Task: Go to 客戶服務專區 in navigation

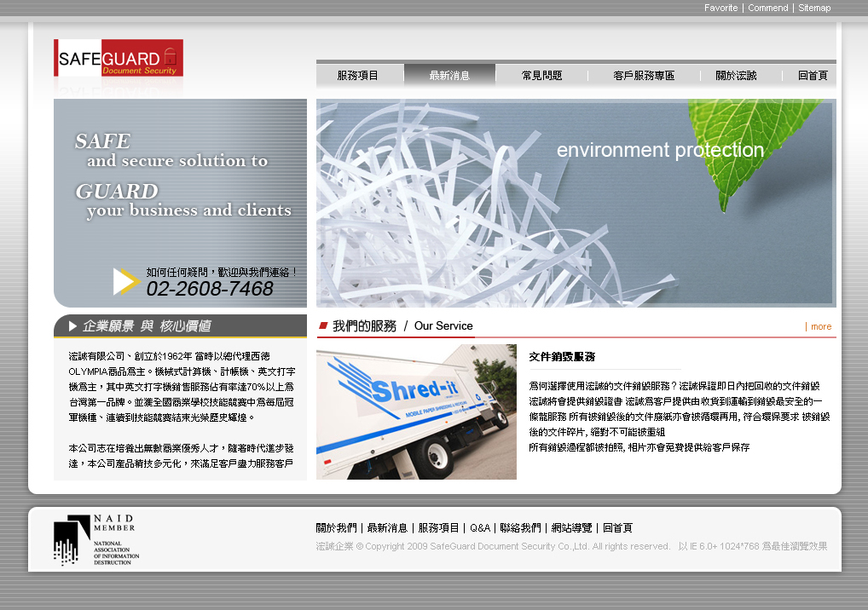Action: point(644,76)
